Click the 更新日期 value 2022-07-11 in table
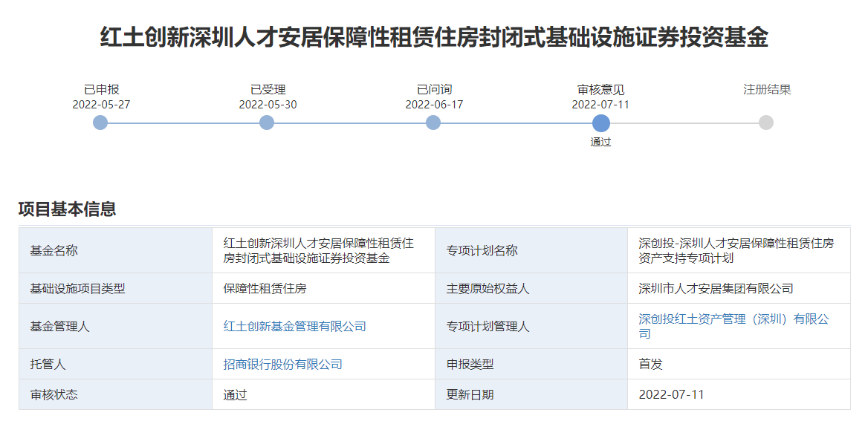868x424 pixels. point(671,395)
